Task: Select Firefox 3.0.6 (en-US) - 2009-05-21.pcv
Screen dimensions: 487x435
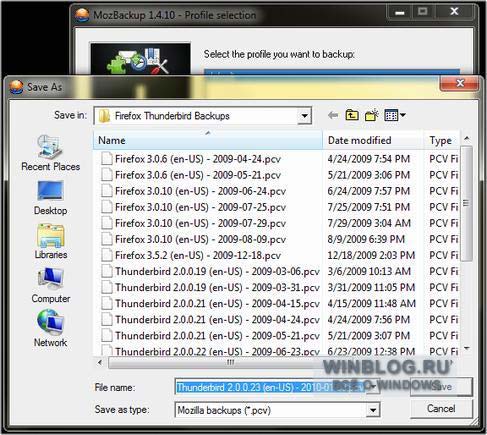Action: [198, 175]
